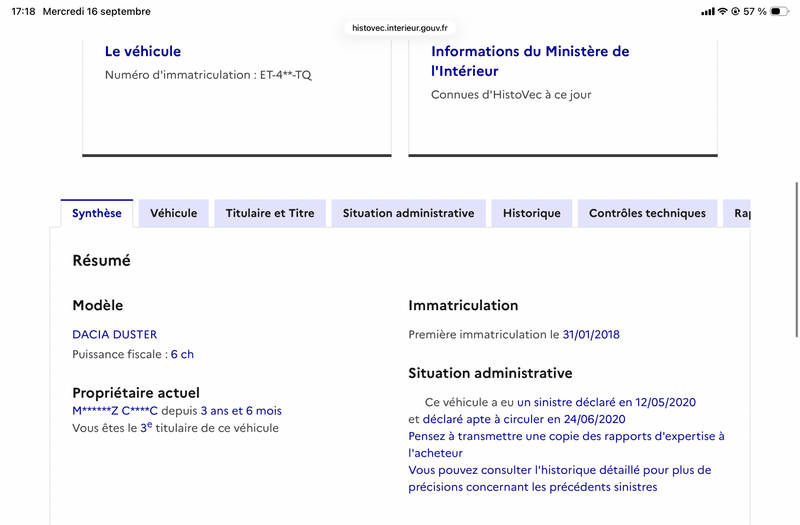800x525 pixels.
Task: Click 'Vous pouvez consulter l'historique détaillé' notice
Action: (560, 479)
